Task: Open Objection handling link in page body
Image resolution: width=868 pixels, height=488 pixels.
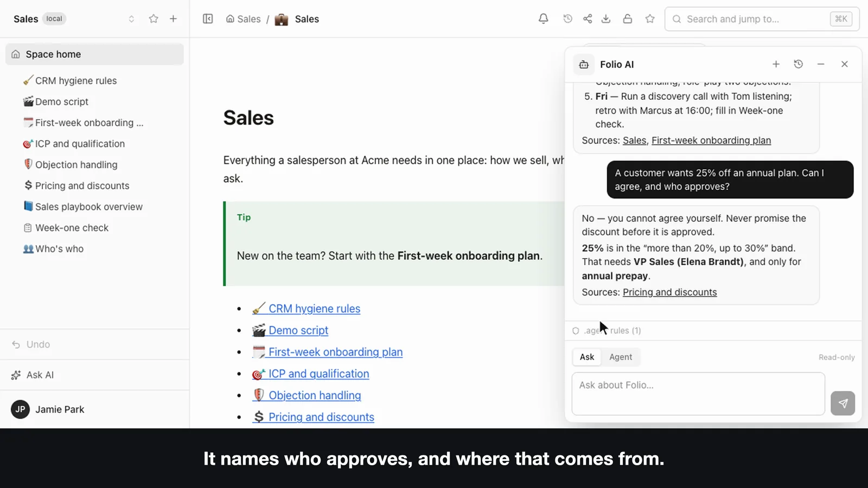Action: [307, 395]
